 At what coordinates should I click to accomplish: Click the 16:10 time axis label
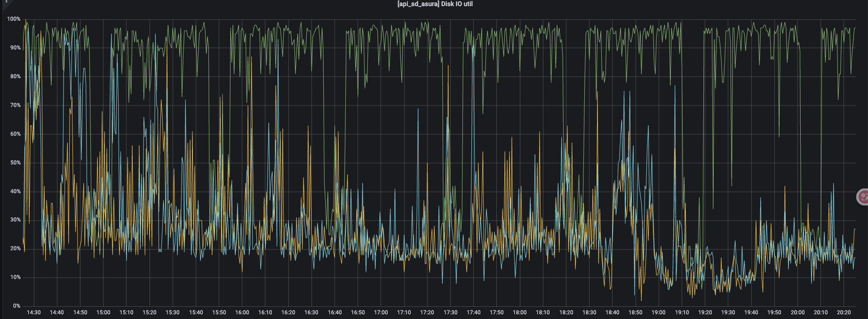[265, 313]
